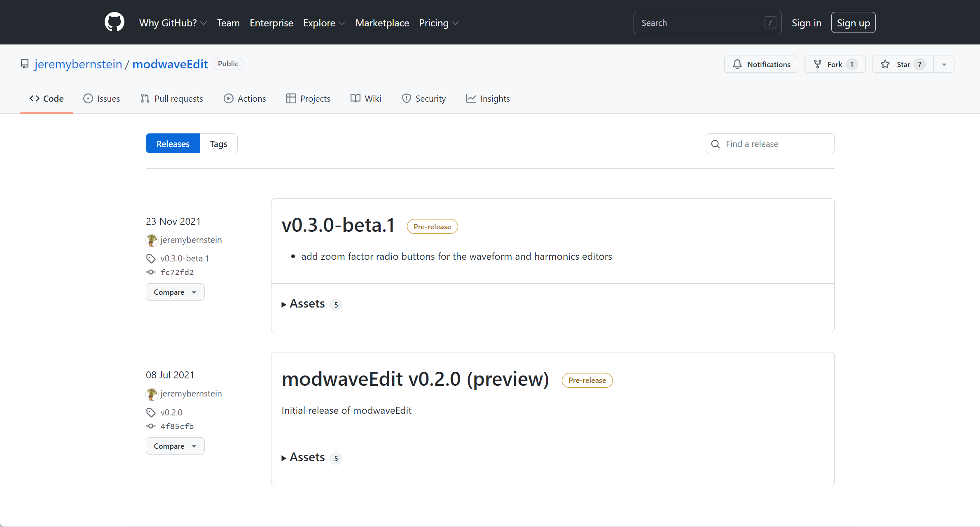Open Compare dropdown for v0.2.0 release

click(x=175, y=446)
